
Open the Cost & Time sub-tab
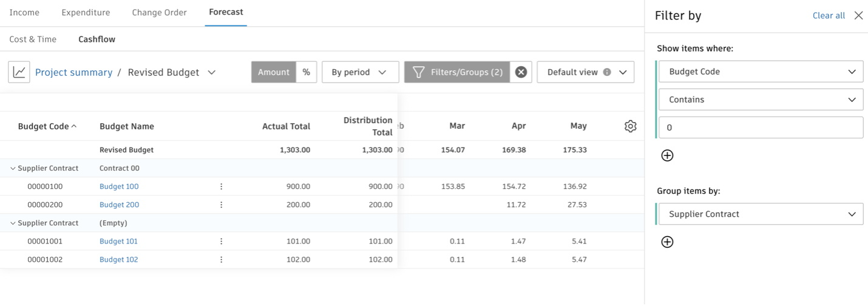[x=33, y=39]
